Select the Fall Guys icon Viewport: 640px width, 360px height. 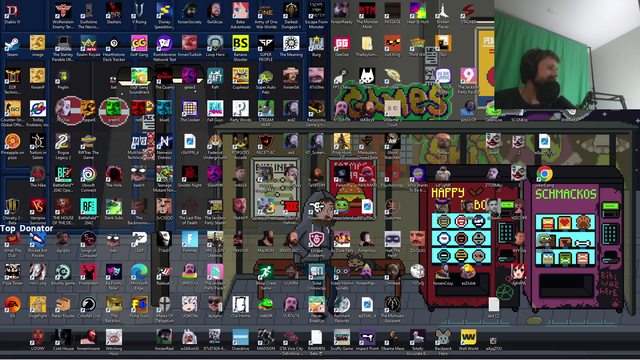click(x=215, y=111)
